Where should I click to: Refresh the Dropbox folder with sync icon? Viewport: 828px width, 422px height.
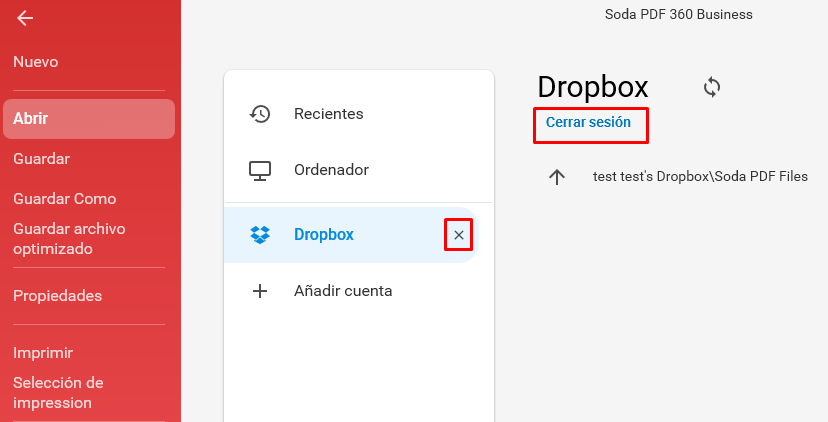pyautogui.click(x=712, y=87)
